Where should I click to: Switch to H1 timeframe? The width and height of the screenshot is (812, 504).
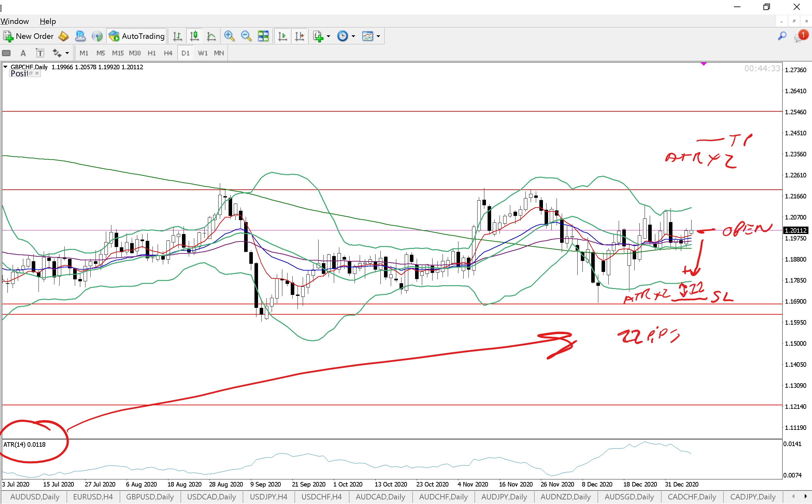pyautogui.click(x=152, y=53)
